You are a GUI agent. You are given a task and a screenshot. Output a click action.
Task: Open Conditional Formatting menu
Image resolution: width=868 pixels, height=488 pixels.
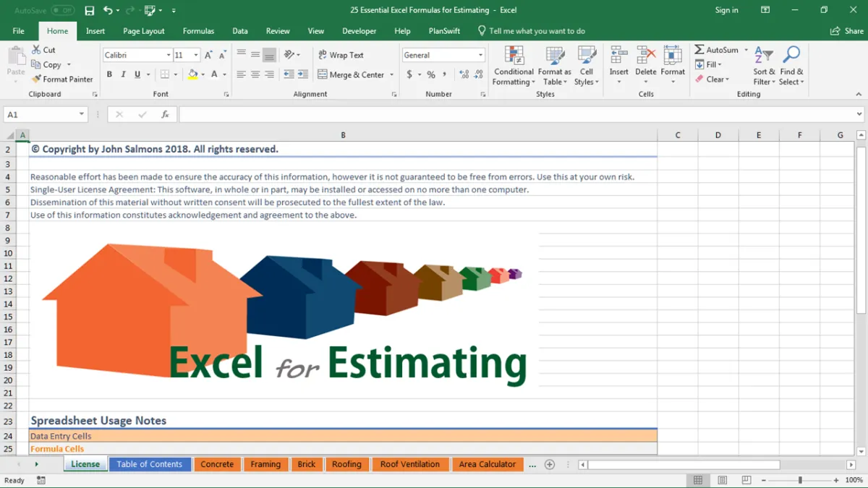(514, 66)
